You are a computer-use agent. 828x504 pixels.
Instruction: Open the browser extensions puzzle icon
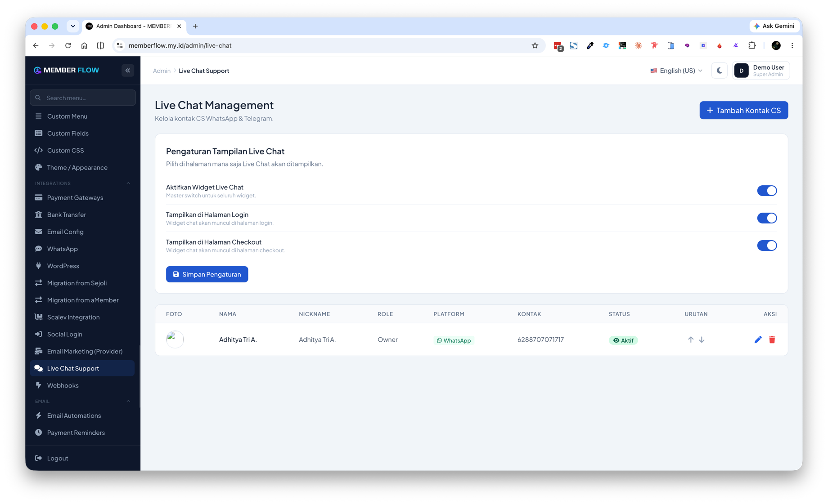tap(752, 45)
